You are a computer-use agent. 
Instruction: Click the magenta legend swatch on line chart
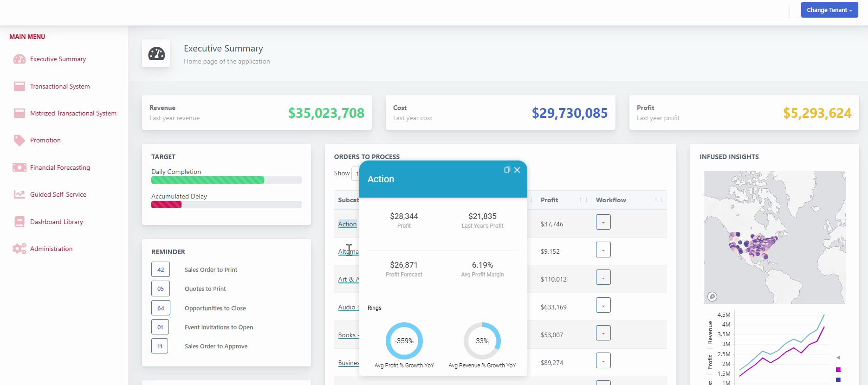click(838, 370)
